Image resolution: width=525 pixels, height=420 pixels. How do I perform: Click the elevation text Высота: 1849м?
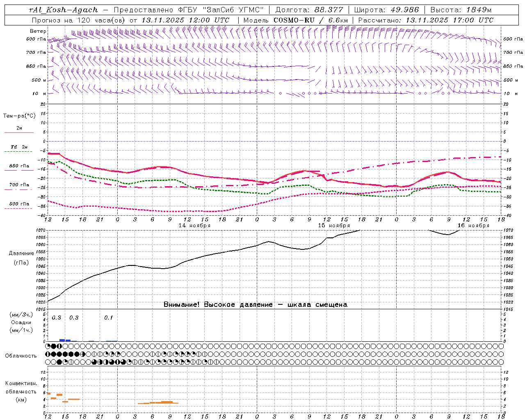(461, 10)
